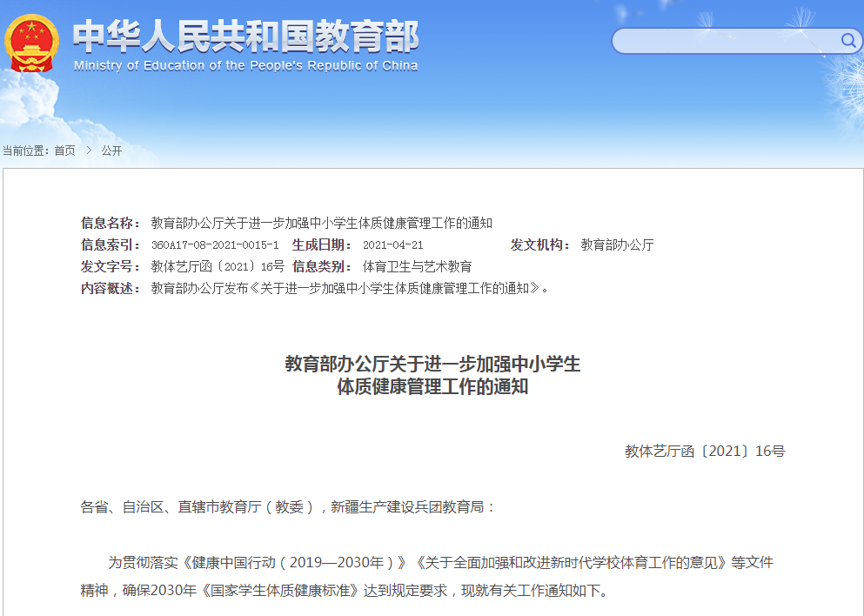
Task: Select the 发文机构 label
Action: pos(540,244)
